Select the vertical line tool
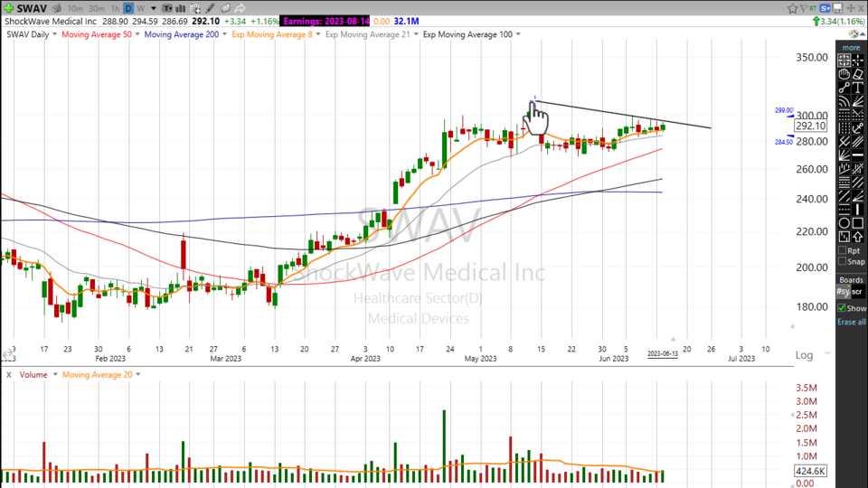868x488 pixels. coord(857,209)
